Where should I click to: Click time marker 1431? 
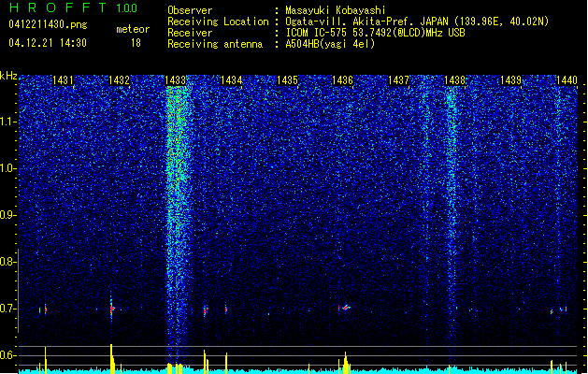point(63,80)
